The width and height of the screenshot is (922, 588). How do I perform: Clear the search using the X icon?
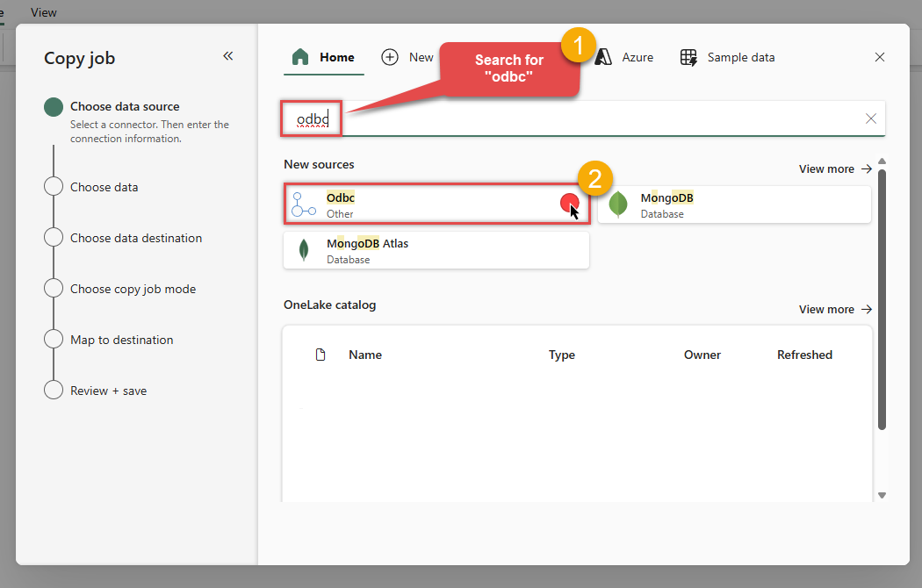(x=870, y=118)
